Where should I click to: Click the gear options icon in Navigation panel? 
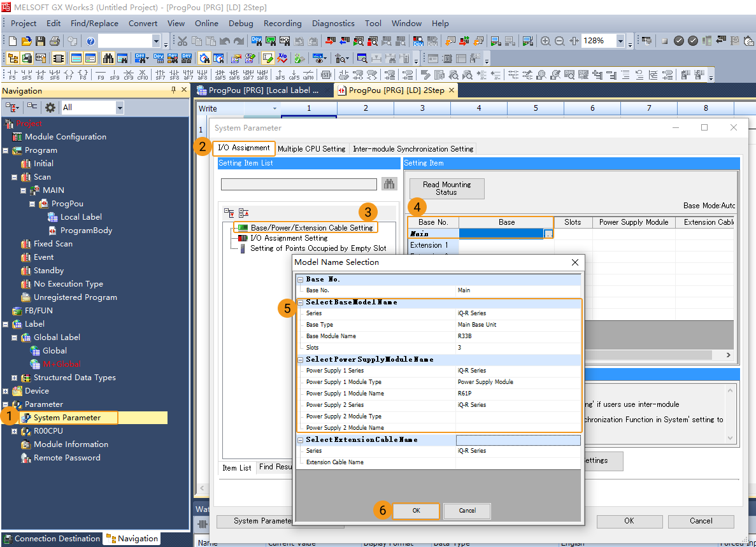click(x=50, y=108)
